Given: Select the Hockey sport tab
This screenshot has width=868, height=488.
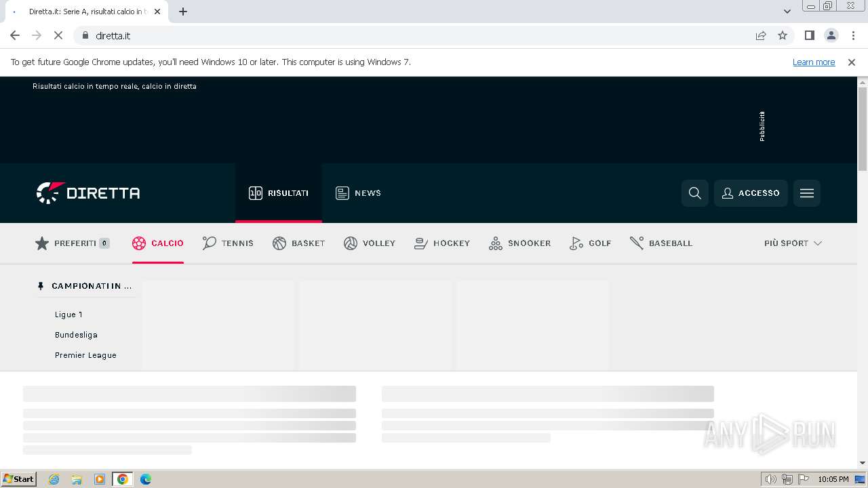Looking at the screenshot, I should pyautogui.click(x=442, y=243).
